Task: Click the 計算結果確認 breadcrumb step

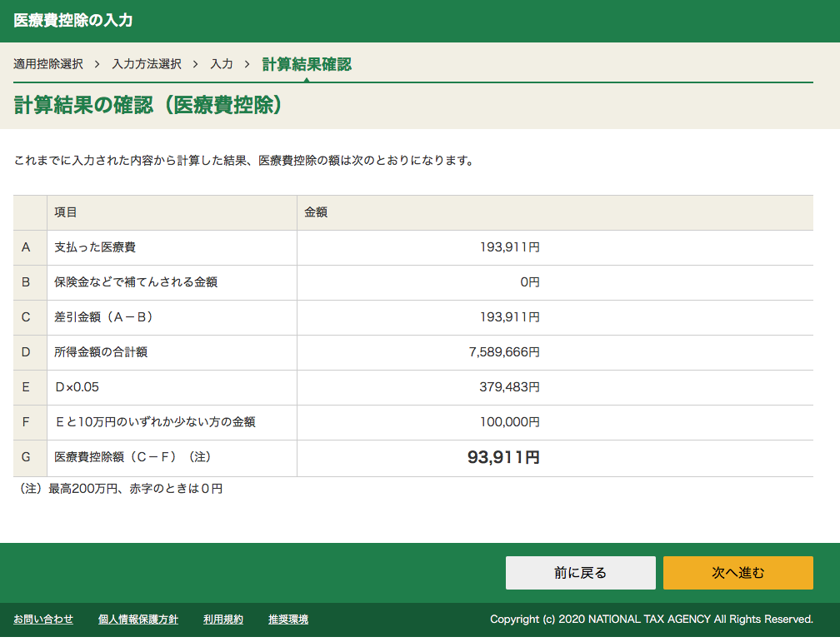Action: point(307,64)
